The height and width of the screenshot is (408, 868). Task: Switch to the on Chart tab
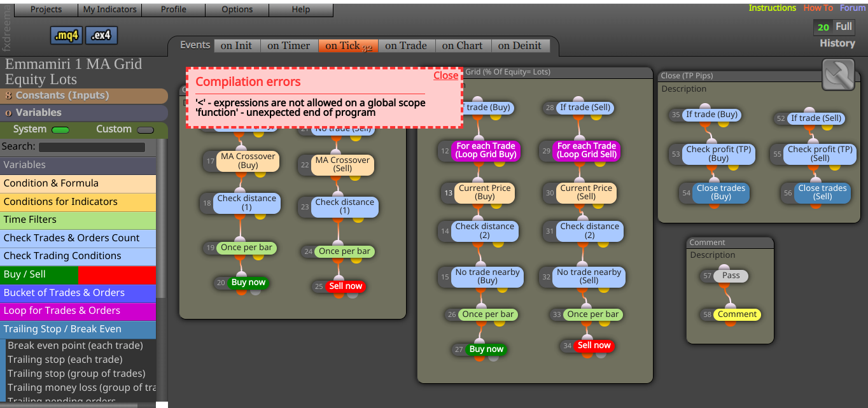point(463,46)
